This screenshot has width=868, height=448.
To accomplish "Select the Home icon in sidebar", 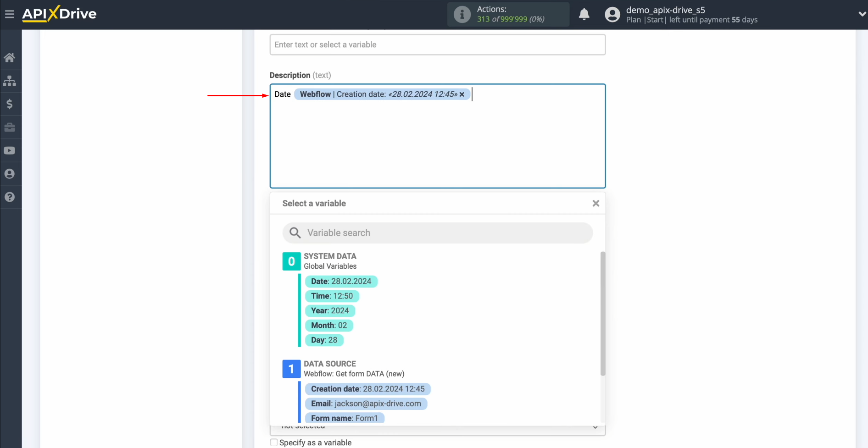I will click(10, 57).
